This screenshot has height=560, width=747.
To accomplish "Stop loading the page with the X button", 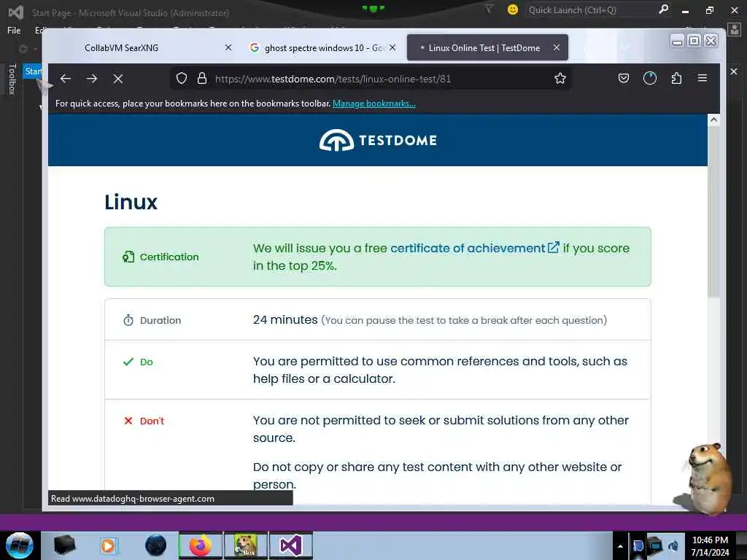I will point(118,79).
